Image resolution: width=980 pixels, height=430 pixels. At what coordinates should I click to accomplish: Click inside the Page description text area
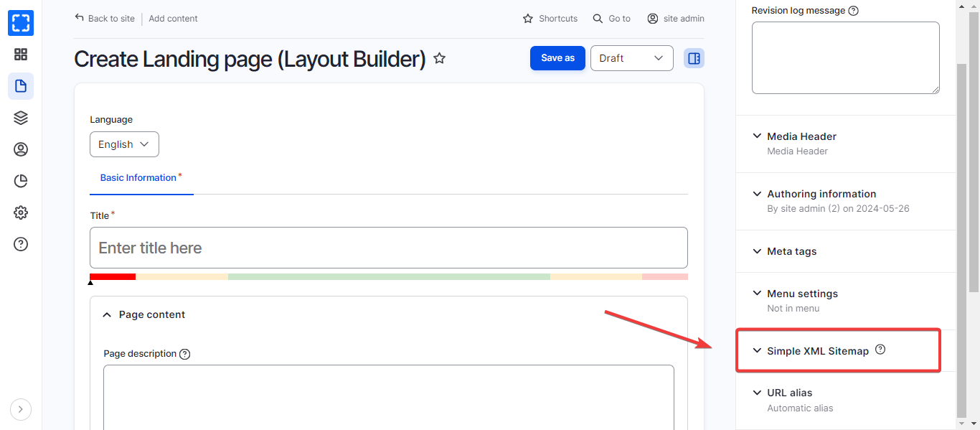click(388, 397)
